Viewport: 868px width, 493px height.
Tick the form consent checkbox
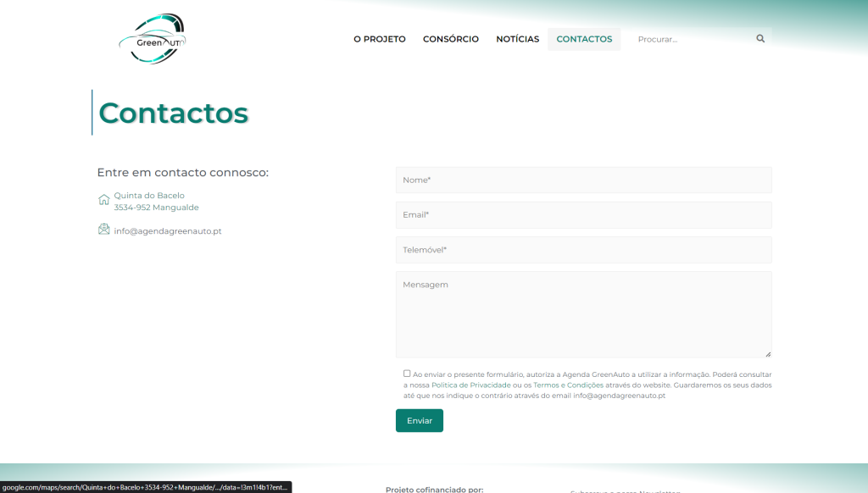click(407, 373)
